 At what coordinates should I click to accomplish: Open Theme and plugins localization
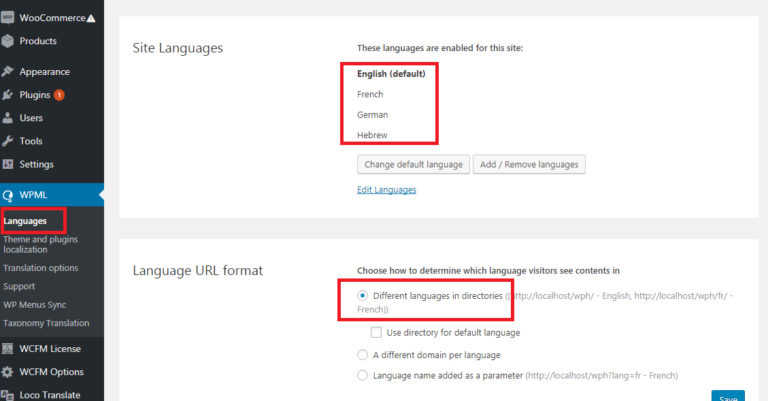[x=38, y=244]
